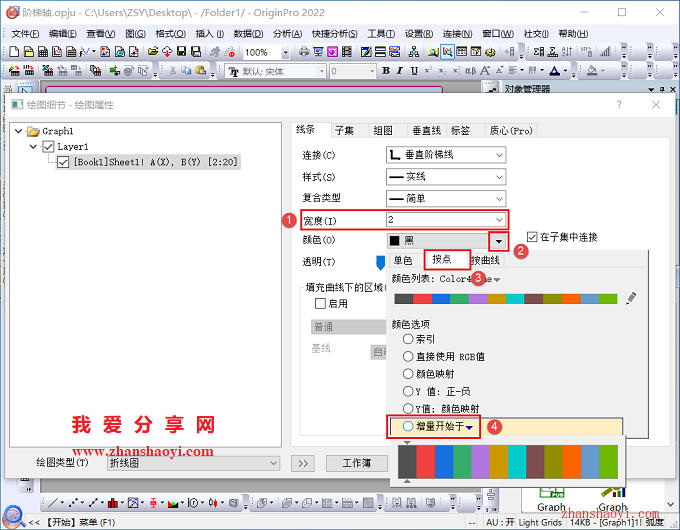
Task: Click the Column chart icon in bottom toolbar
Action: 113,503
